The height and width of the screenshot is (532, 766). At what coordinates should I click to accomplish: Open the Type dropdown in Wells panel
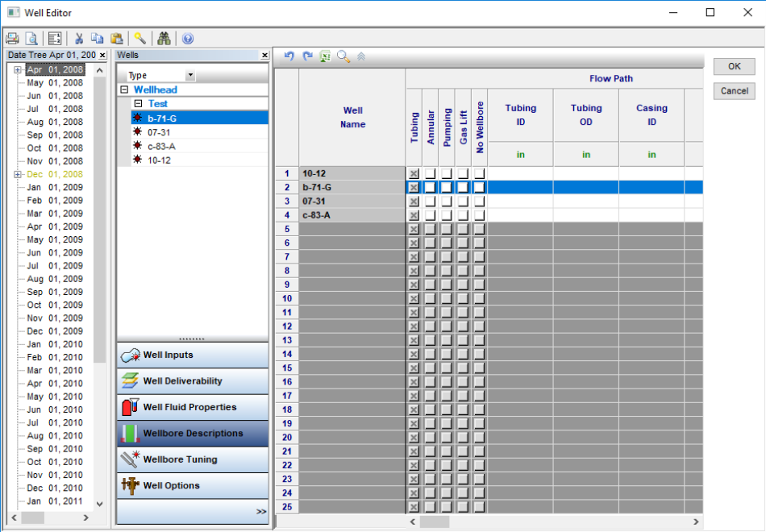[x=190, y=75]
